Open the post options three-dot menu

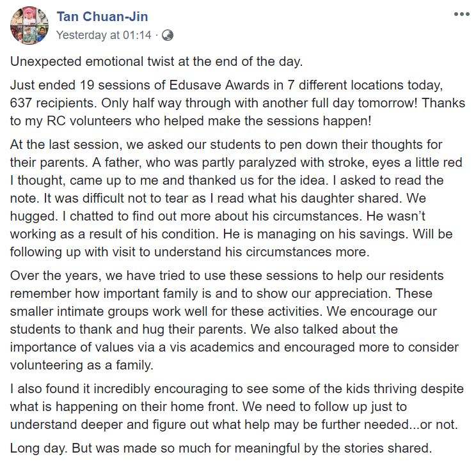tap(461, 14)
